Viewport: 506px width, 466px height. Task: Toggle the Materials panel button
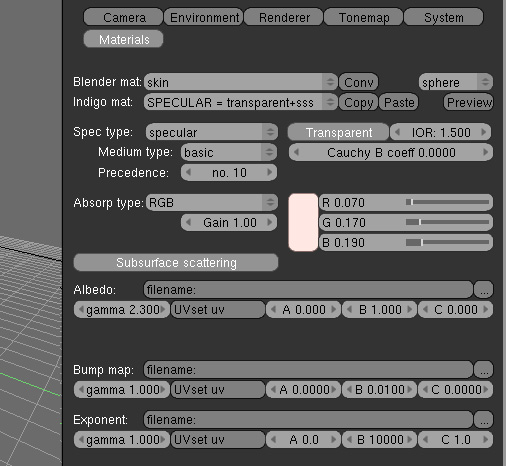(124, 39)
